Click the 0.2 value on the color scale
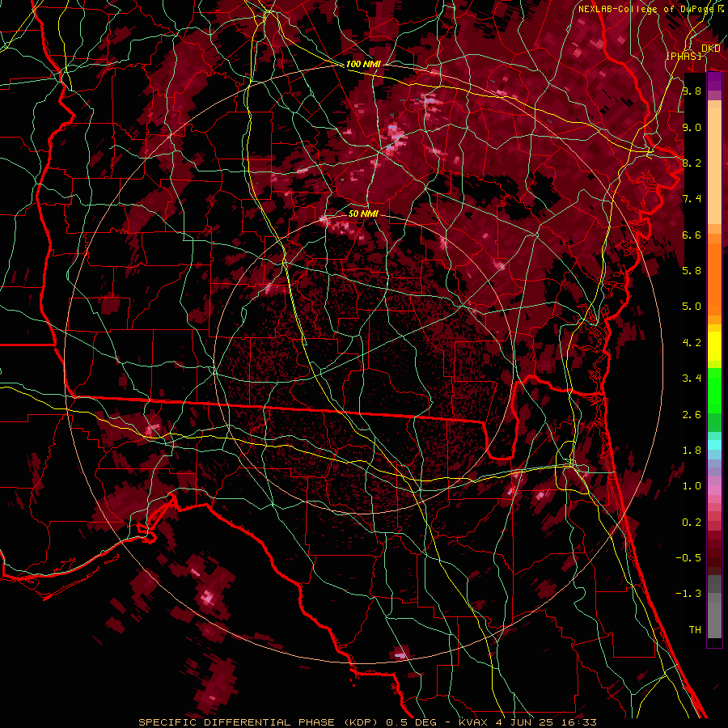 [x=692, y=523]
